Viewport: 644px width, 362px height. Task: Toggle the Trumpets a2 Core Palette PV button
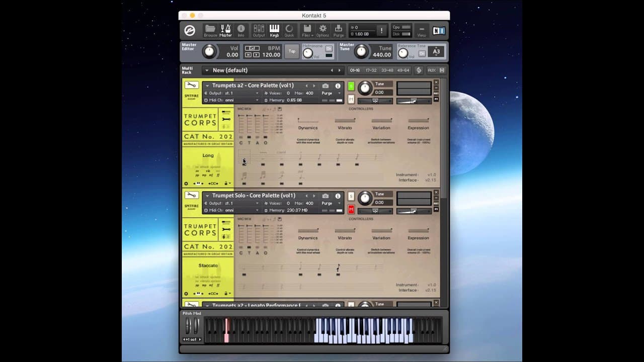click(x=436, y=99)
